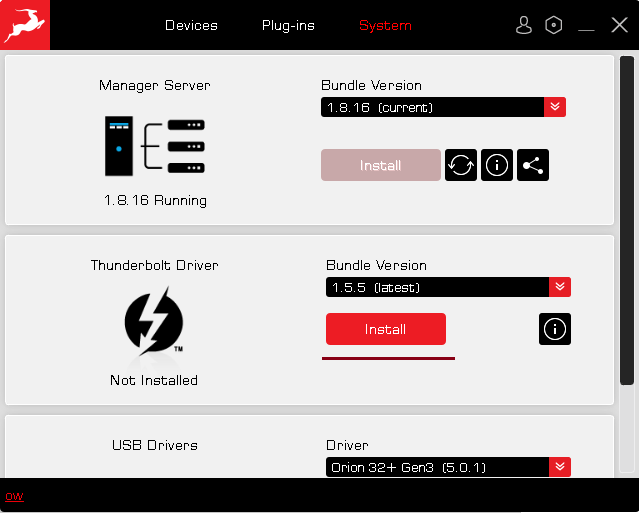Open the user account profile icon
Image resolution: width=639 pixels, height=513 pixels.
tap(524, 25)
